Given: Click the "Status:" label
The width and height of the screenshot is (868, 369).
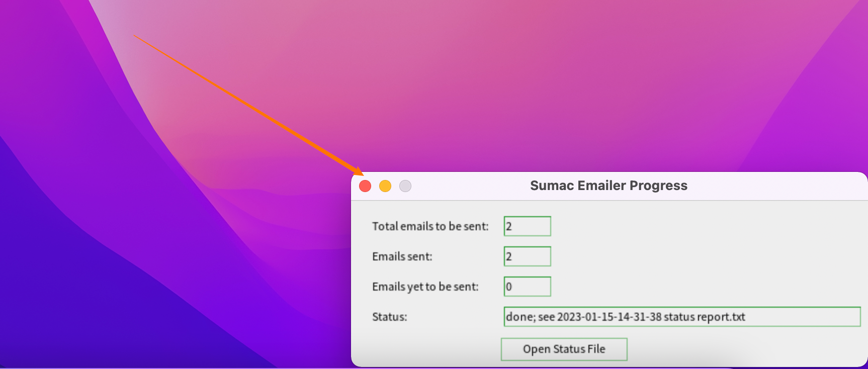Looking at the screenshot, I should click(x=390, y=317).
